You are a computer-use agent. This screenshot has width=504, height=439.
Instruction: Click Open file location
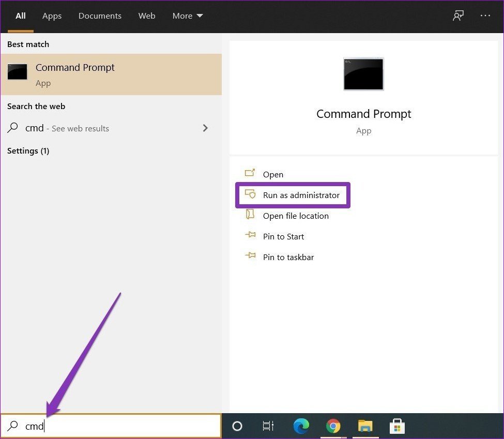click(295, 216)
